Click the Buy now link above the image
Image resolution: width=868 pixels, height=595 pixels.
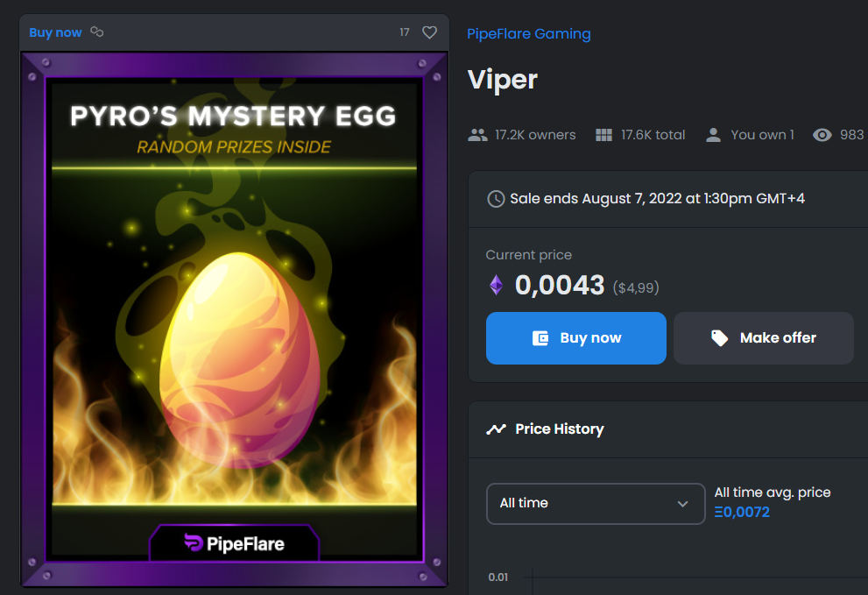(x=55, y=32)
